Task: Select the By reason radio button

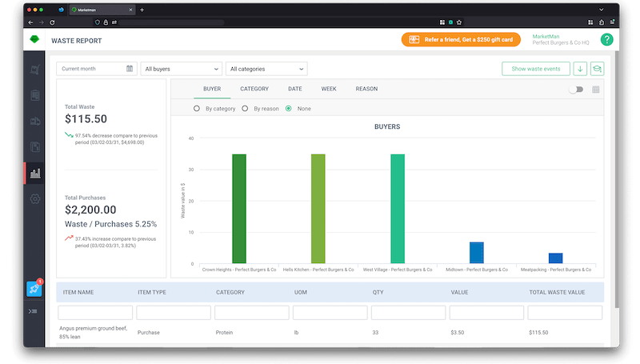Action: [x=245, y=109]
